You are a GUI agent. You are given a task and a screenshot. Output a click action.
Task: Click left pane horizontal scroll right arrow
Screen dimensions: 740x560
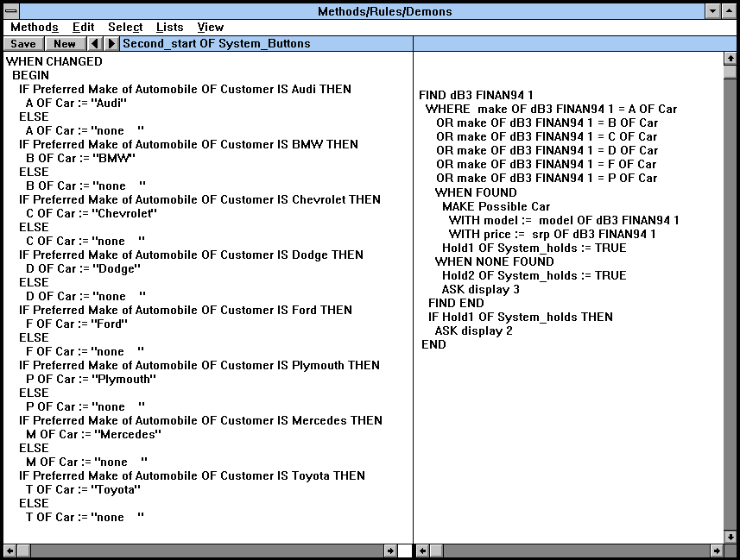(390, 551)
